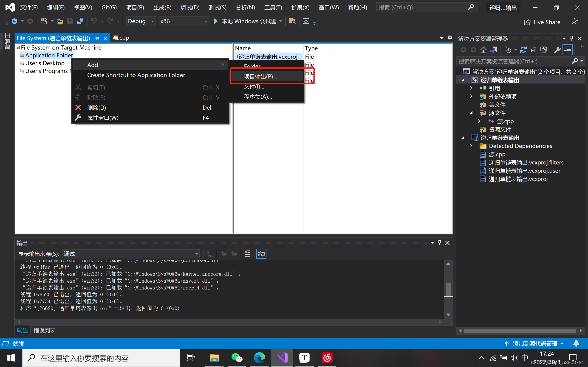Click the Save All toolbar icon
This screenshot has height=367, width=588.
80,21
